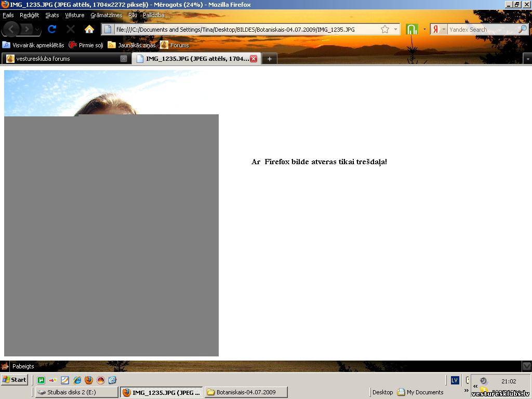This screenshot has width=532, height=399.
Task: Open the Skats menu
Action: pos(52,15)
